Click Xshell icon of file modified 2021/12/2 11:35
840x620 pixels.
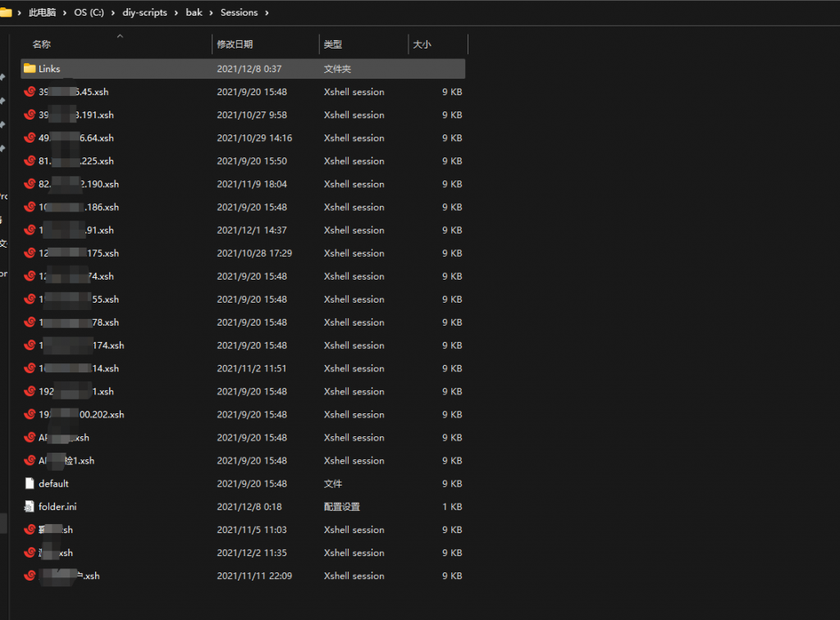30,552
